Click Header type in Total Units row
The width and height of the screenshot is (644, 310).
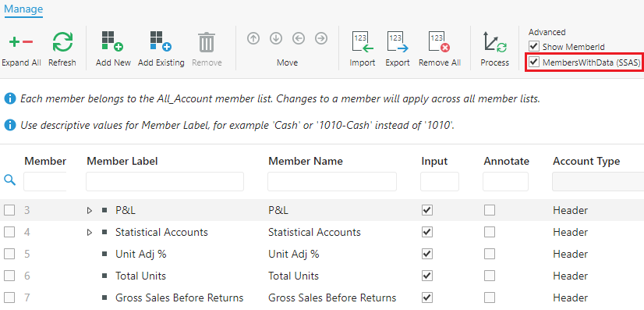pos(570,276)
